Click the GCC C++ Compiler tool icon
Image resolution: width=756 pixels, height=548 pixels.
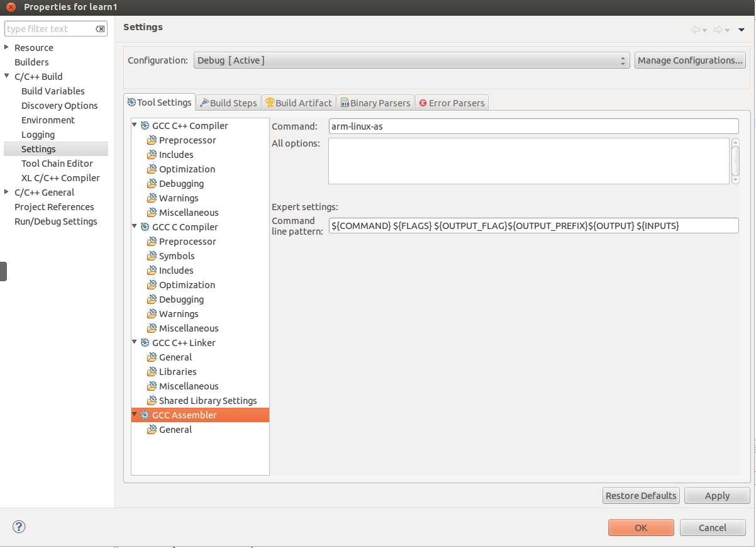(x=145, y=126)
